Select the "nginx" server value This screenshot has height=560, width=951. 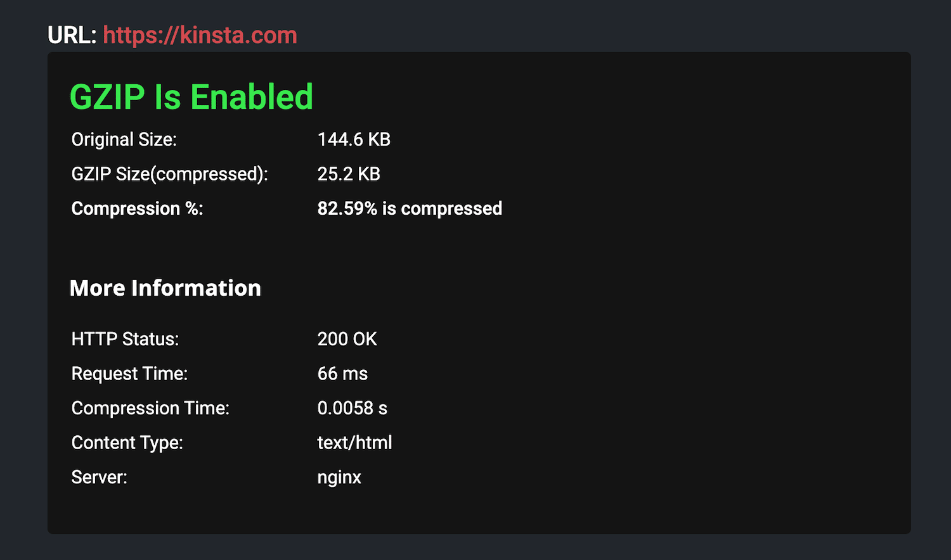pyautogui.click(x=339, y=478)
